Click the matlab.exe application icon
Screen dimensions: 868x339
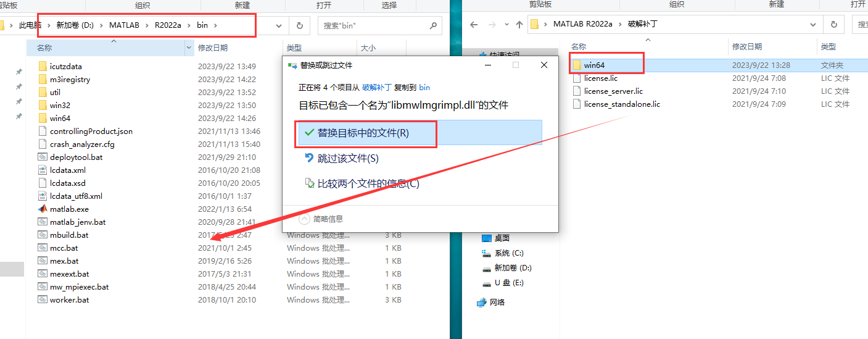tap(43, 209)
